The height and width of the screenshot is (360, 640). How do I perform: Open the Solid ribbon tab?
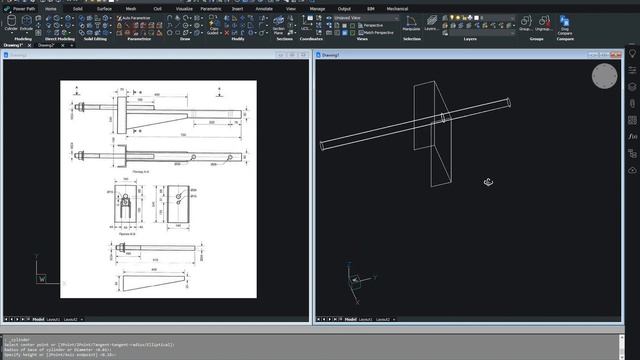(x=78, y=9)
